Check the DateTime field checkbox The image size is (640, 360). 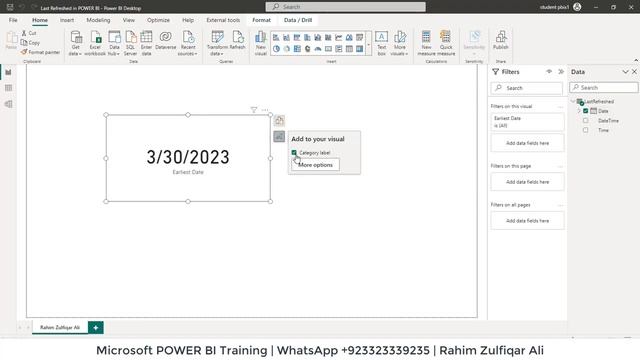click(586, 120)
